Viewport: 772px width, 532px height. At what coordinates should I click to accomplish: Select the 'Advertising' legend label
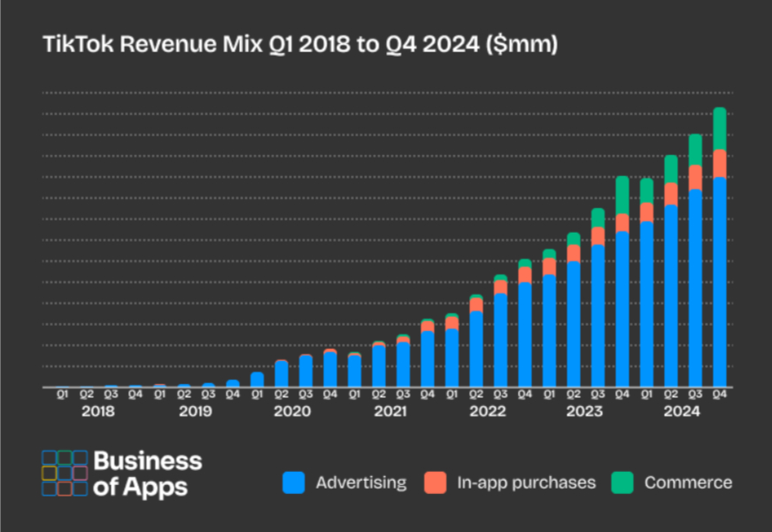361,482
